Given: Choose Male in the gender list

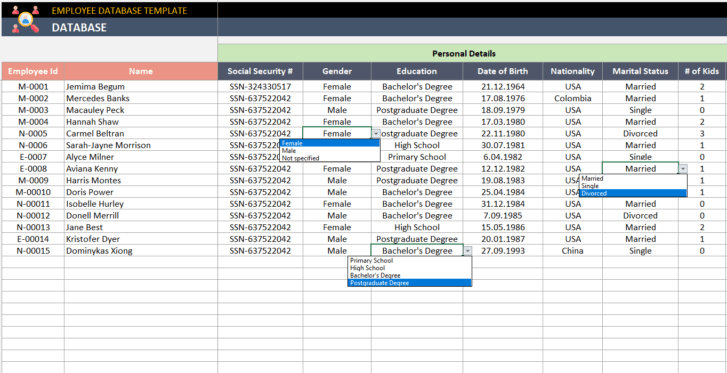Looking at the screenshot, I should pos(330,151).
